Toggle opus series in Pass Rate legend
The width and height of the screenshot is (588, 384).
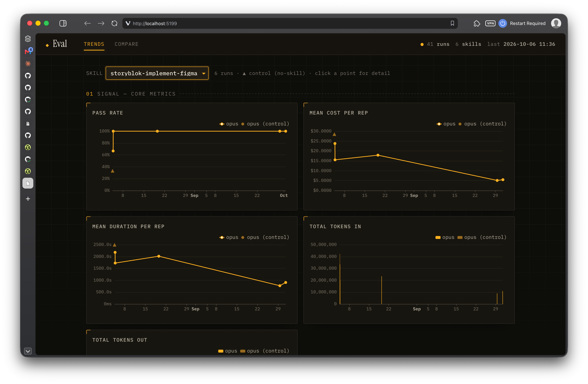(x=229, y=124)
